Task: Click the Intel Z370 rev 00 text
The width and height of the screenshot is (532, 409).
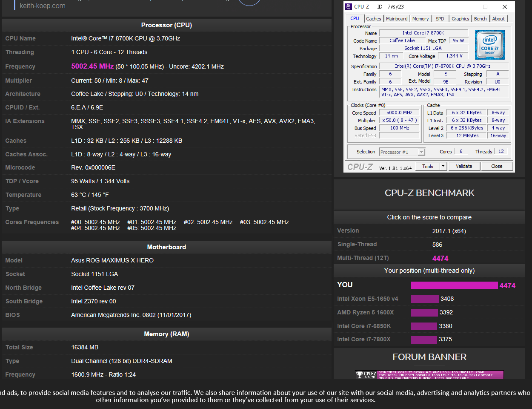Action: (93, 301)
